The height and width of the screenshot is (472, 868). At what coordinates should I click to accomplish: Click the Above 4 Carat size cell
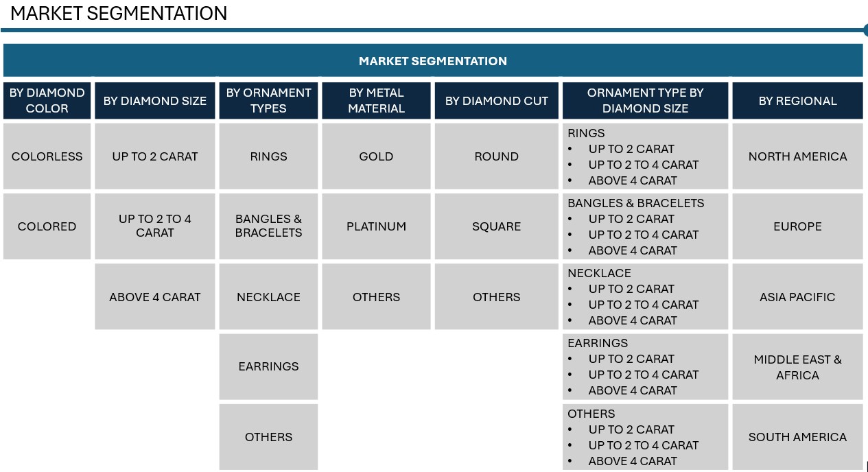pyautogui.click(x=155, y=297)
